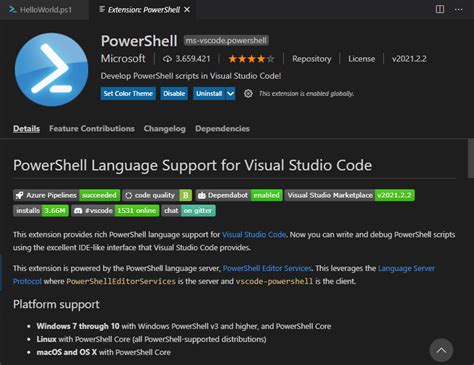Click the 'This extension is enabled globally' text
474x365 pixels.
[306, 94]
